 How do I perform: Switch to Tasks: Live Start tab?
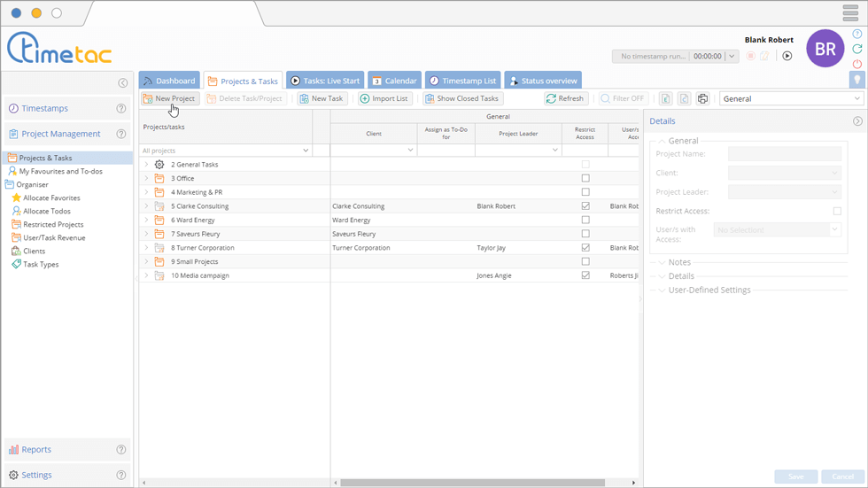tap(325, 81)
